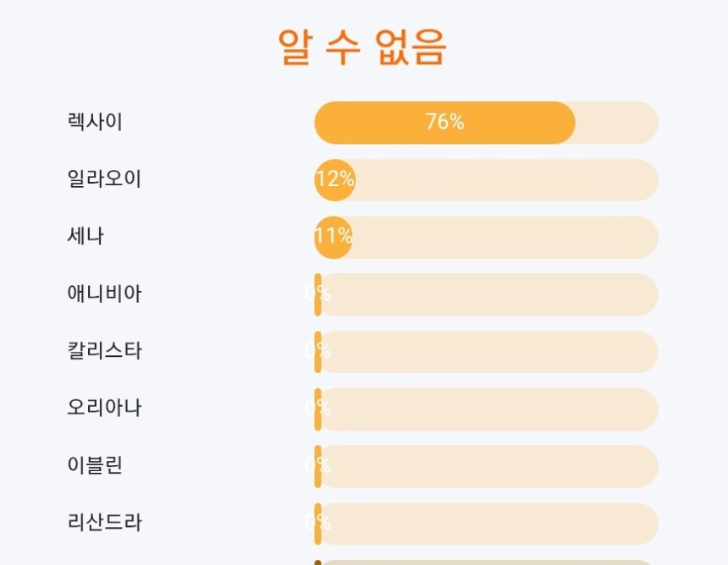Image resolution: width=728 pixels, height=565 pixels.
Task: Click the 칼리스타 champion name
Action: click(x=104, y=350)
